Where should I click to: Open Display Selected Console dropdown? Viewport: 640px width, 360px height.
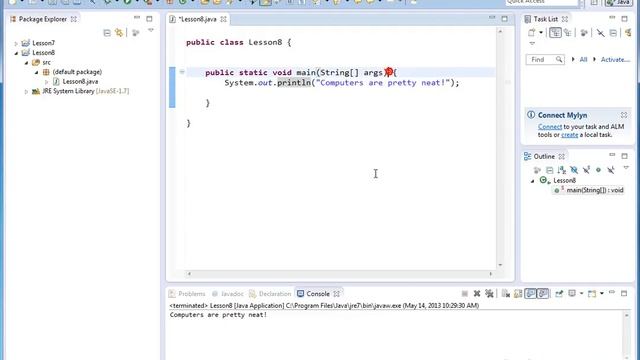[581, 293]
